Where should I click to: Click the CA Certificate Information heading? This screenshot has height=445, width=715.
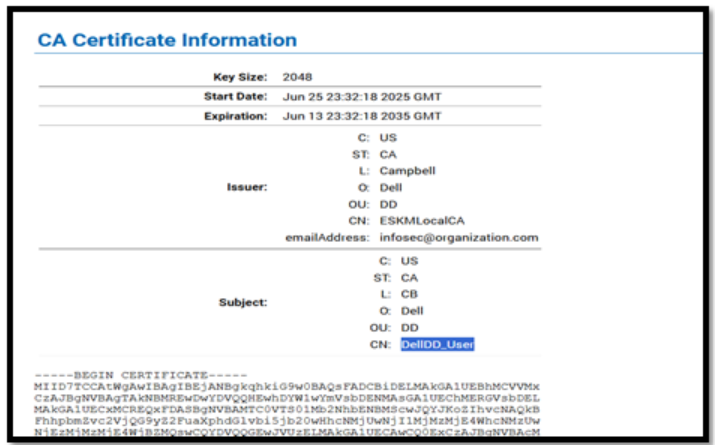pyautogui.click(x=167, y=40)
